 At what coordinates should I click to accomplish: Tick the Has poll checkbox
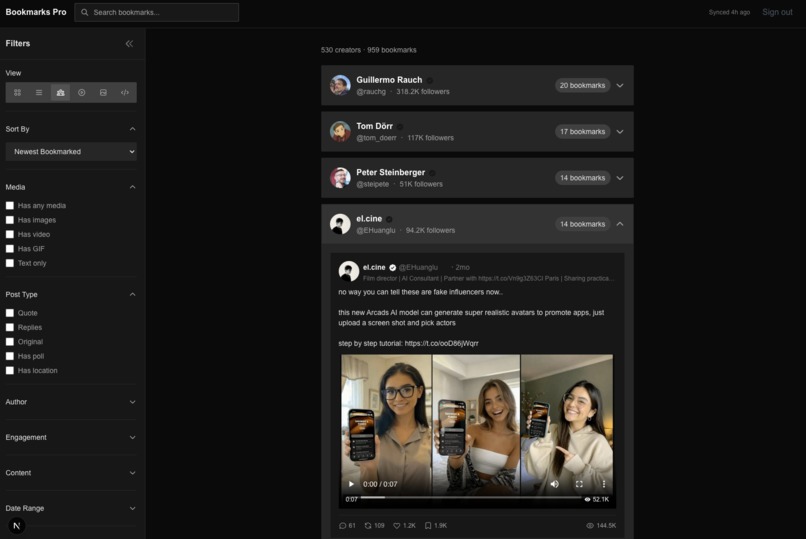pyautogui.click(x=10, y=356)
